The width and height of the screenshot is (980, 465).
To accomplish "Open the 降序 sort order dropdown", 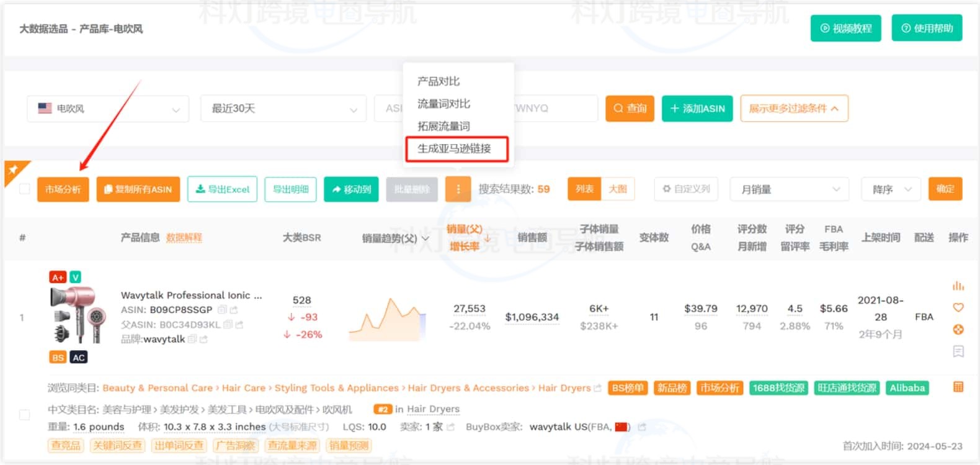I will [891, 189].
